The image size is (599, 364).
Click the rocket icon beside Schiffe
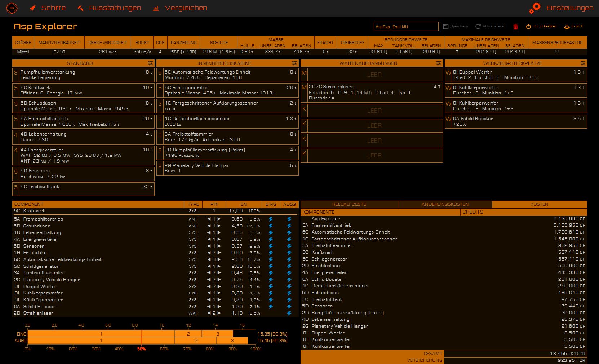(x=32, y=8)
